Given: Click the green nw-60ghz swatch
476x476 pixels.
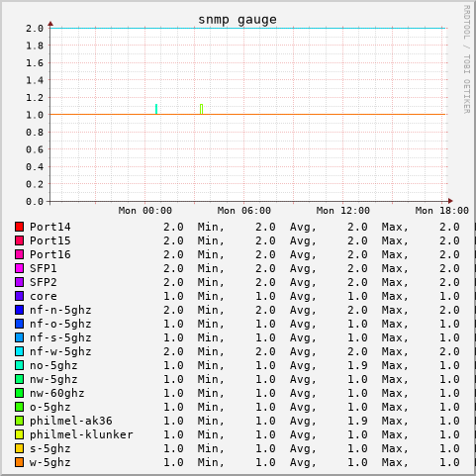Looking at the screenshot, I should coord(20,393).
